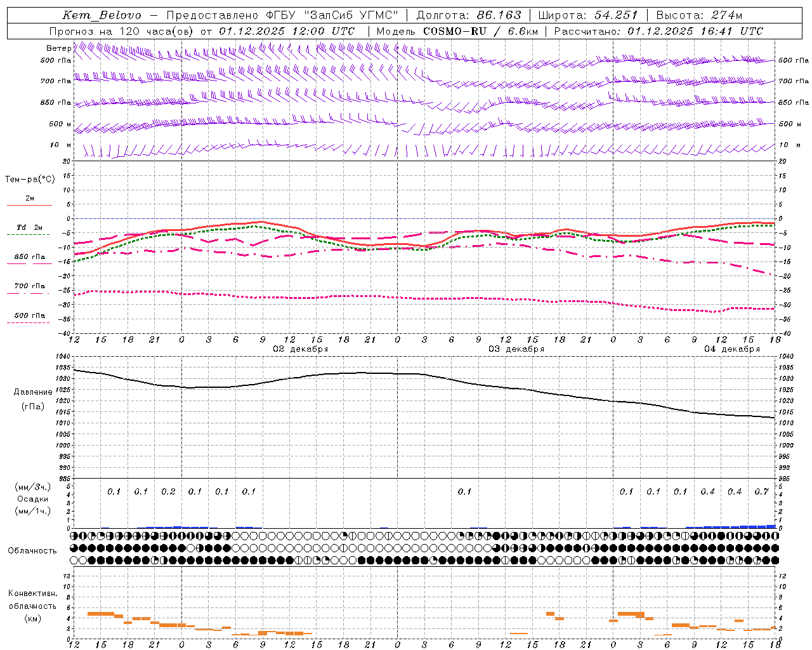812x650 pixels.
Task: Click the 03 декабря date label
Action: point(516,349)
